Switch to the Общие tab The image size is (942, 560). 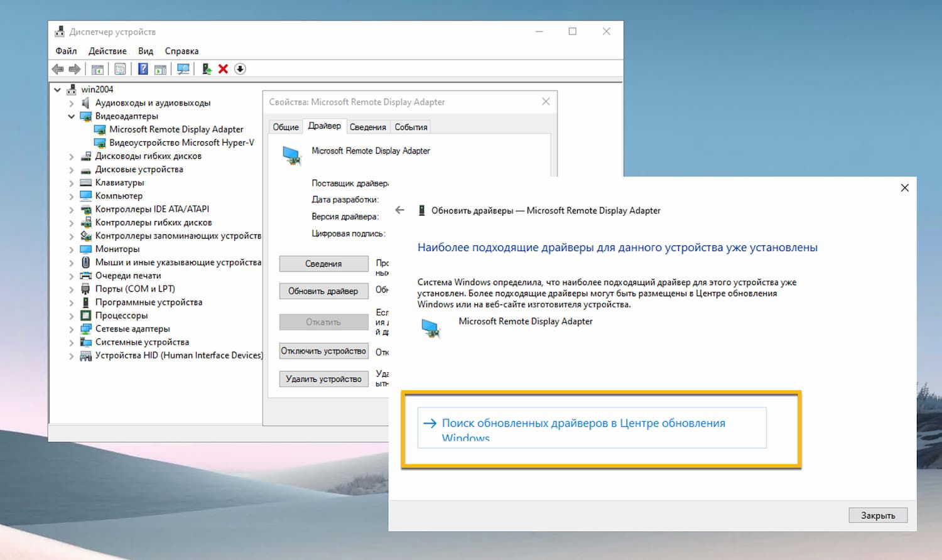pyautogui.click(x=286, y=127)
